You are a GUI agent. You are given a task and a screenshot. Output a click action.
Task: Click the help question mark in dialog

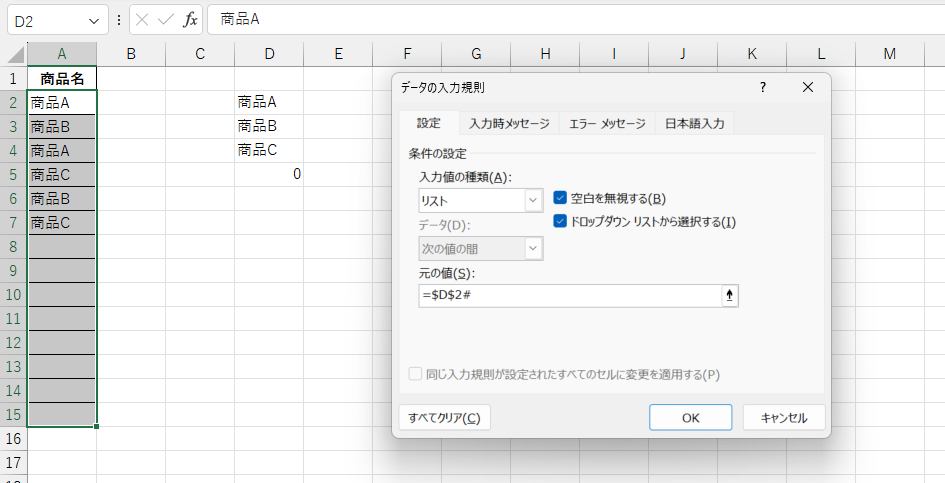(763, 88)
